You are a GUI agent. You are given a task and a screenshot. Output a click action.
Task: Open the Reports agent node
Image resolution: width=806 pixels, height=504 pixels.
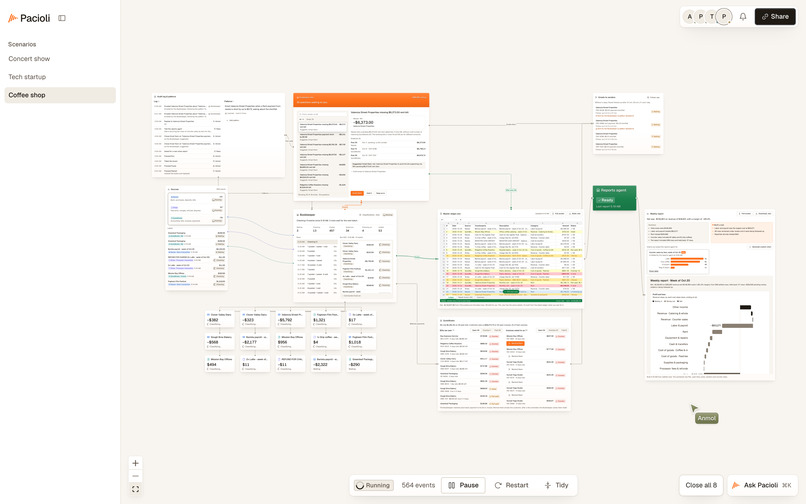tap(614, 197)
